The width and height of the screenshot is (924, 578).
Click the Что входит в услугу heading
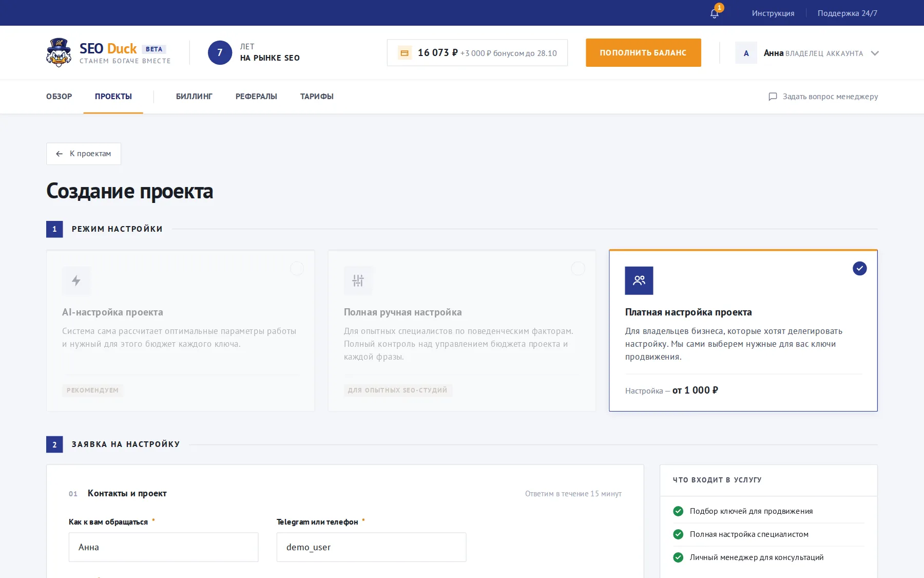(x=717, y=480)
